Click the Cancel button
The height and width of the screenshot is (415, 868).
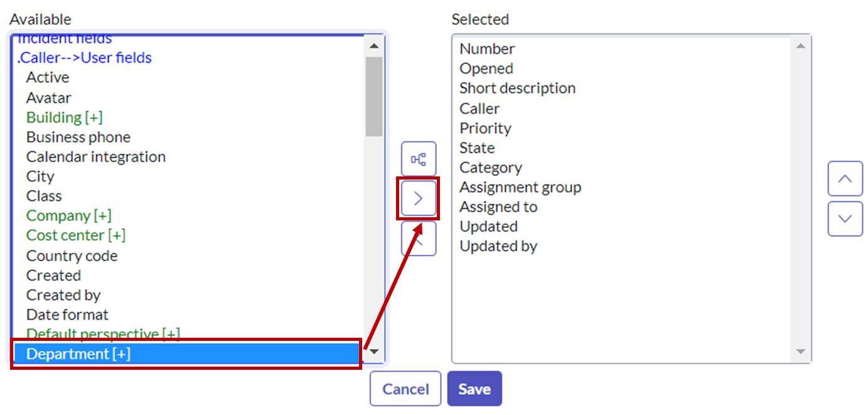click(405, 389)
